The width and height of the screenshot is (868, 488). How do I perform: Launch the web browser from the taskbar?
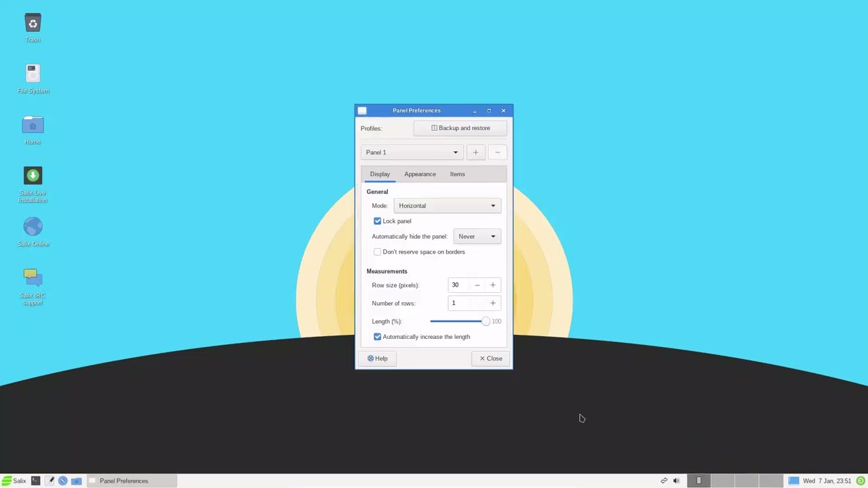tap(62, 481)
